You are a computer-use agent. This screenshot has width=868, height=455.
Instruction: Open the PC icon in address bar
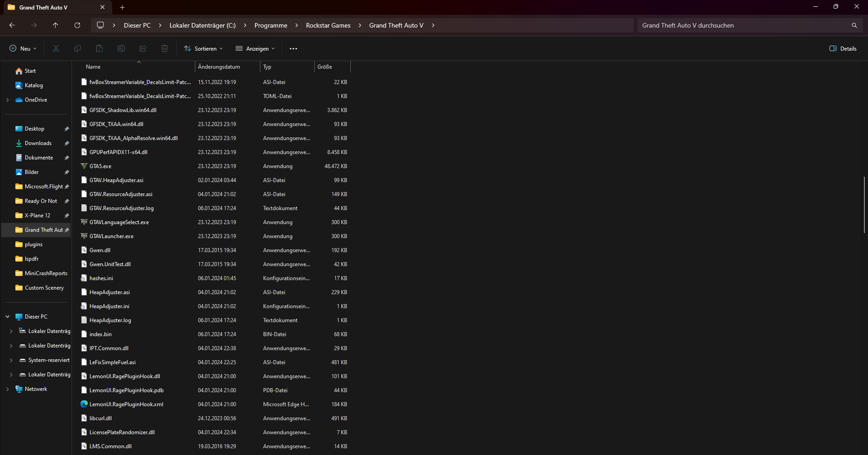click(100, 25)
